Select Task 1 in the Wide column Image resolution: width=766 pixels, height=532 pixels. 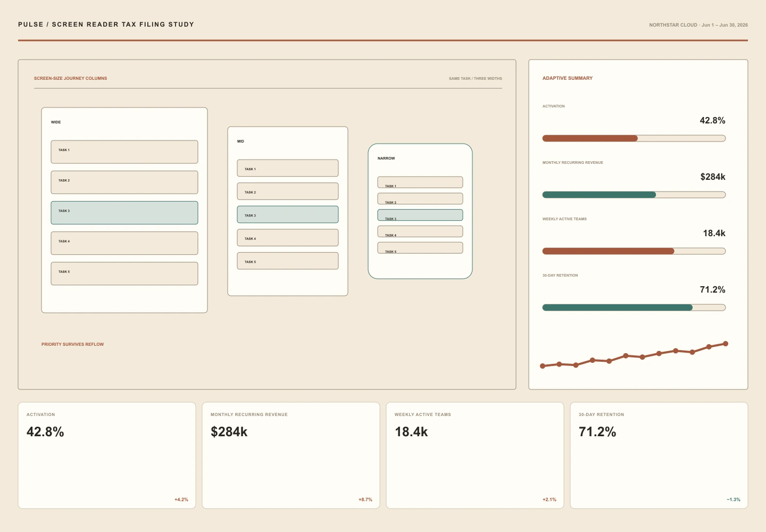(x=124, y=152)
